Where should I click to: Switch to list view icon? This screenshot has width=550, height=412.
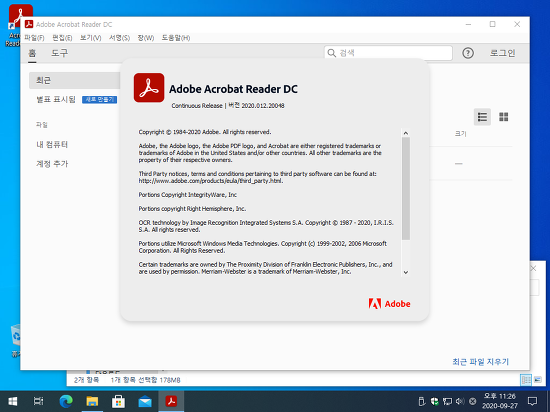tap(482, 117)
